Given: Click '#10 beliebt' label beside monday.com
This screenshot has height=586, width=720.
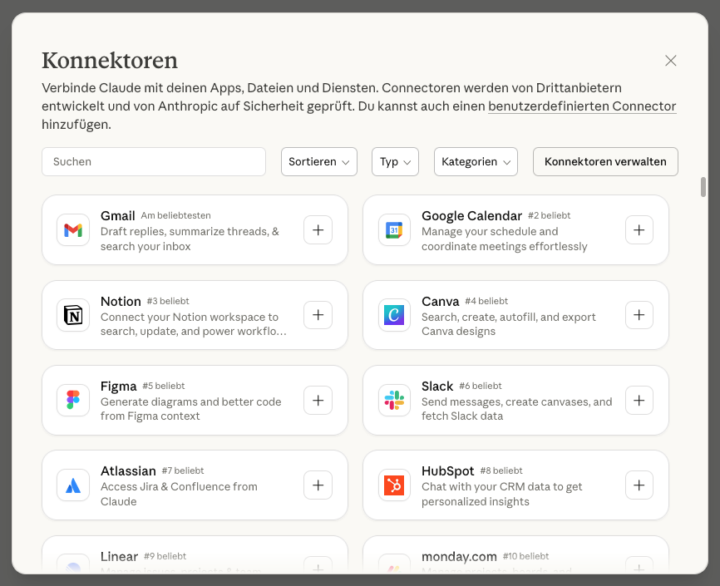Looking at the screenshot, I should coord(526,556).
